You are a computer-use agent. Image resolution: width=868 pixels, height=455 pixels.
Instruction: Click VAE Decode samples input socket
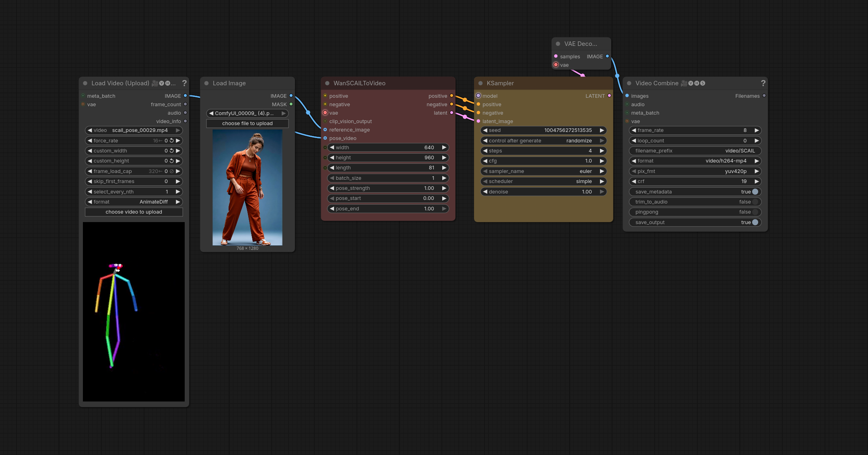coord(556,56)
